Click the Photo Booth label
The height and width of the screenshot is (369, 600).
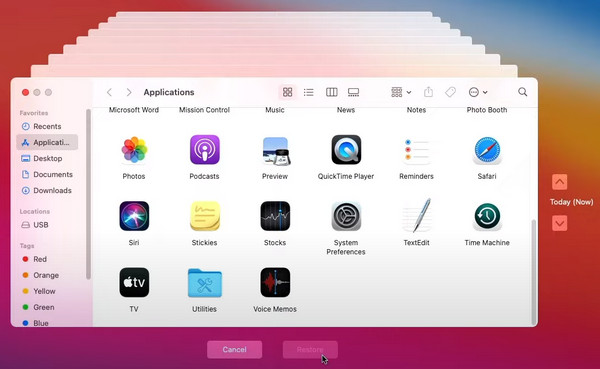click(487, 110)
